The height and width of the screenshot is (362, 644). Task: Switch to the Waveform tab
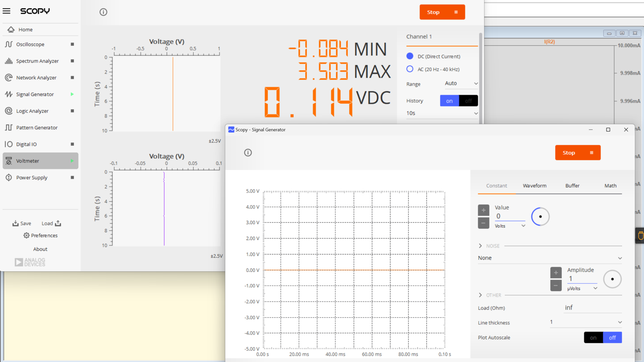[535, 186]
